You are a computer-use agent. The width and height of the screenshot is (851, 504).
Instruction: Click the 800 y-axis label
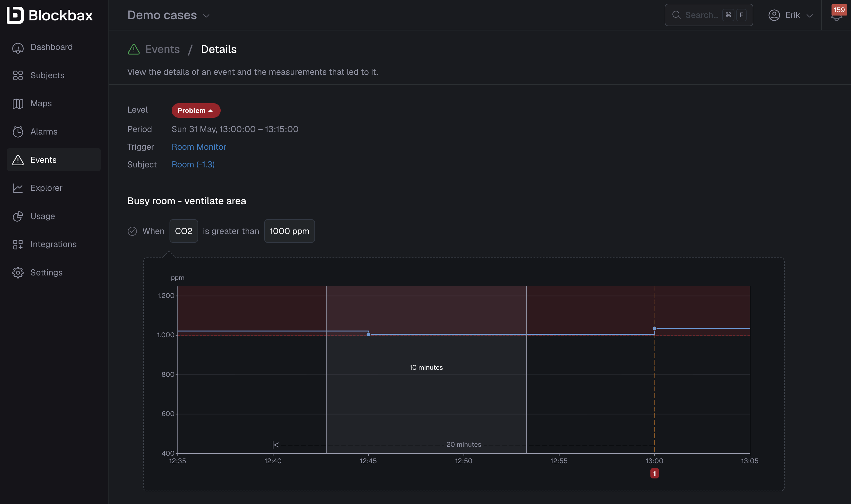point(168,375)
